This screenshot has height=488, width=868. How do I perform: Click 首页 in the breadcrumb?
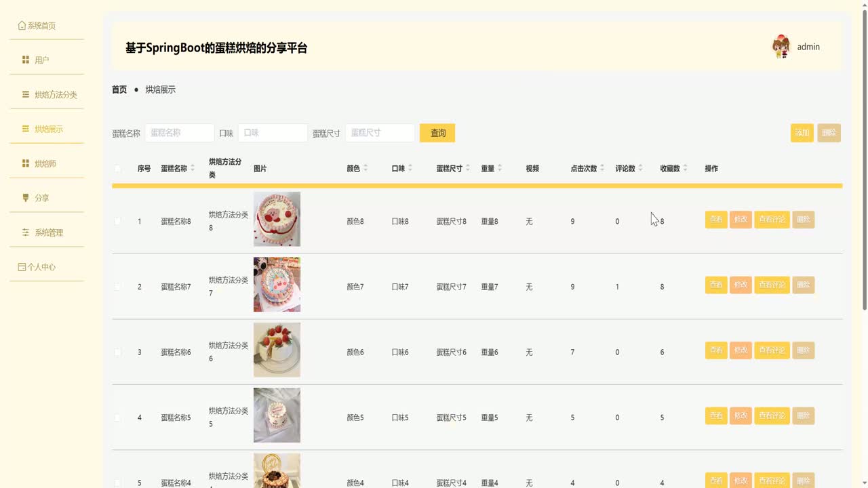118,89
